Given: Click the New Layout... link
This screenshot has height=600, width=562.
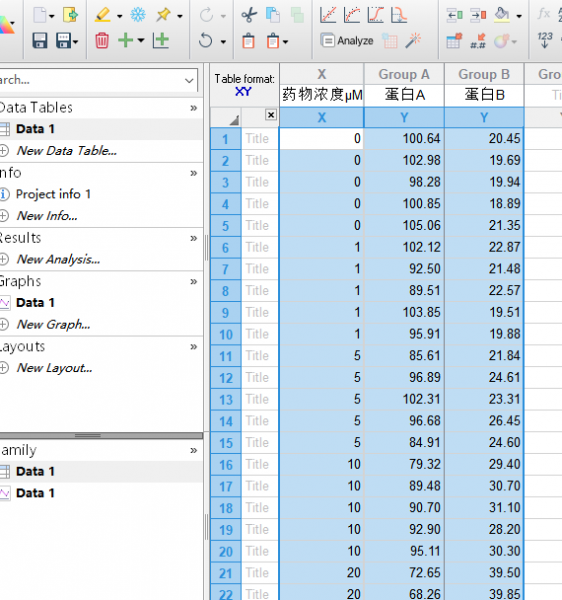Looking at the screenshot, I should (x=54, y=368).
